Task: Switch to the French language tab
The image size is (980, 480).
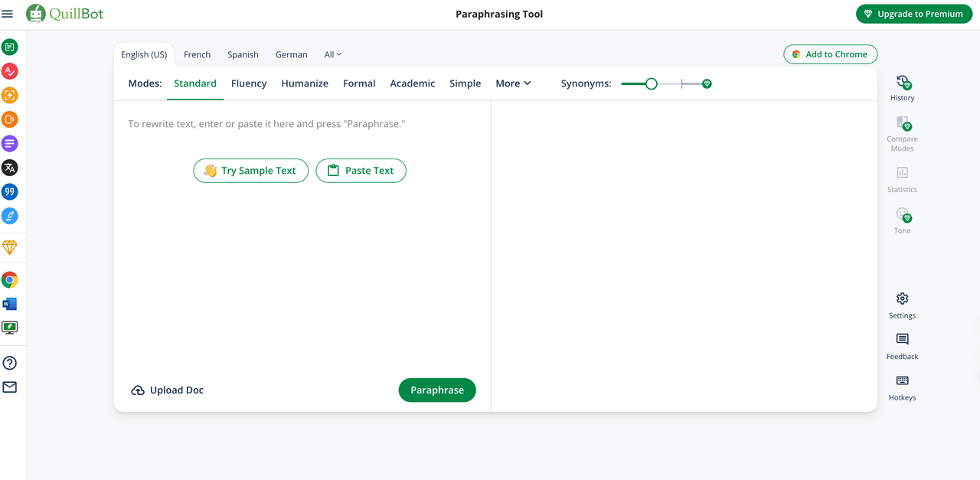Action: (x=197, y=54)
